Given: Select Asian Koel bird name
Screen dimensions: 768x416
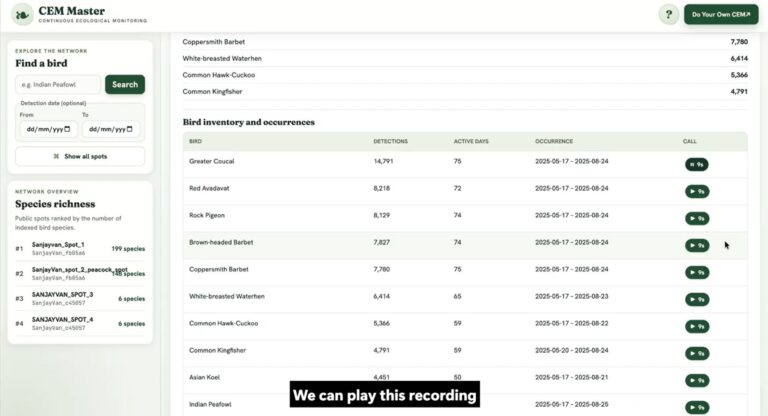Looking at the screenshot, I should click(x=204, y=377).
